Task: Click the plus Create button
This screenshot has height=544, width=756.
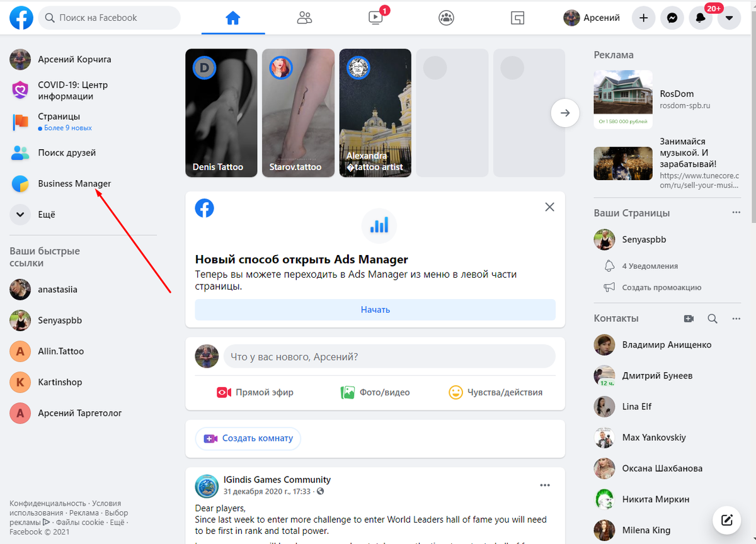Action: [643, 18]
